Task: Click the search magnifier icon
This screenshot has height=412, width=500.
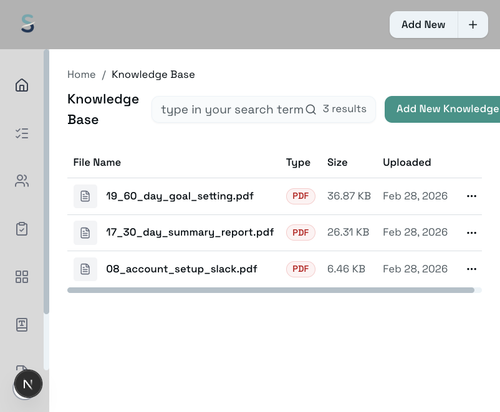Action: tap(311, 109)
